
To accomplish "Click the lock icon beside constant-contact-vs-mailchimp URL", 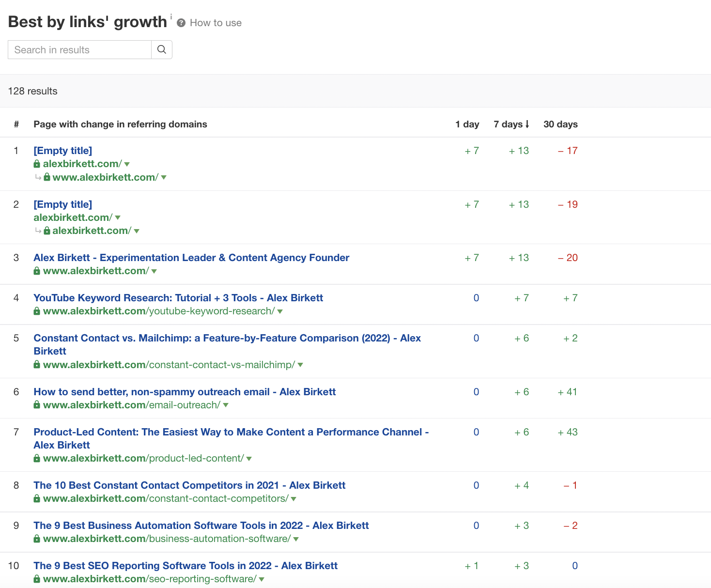I will pyautogui.click(x=37, y=365).
